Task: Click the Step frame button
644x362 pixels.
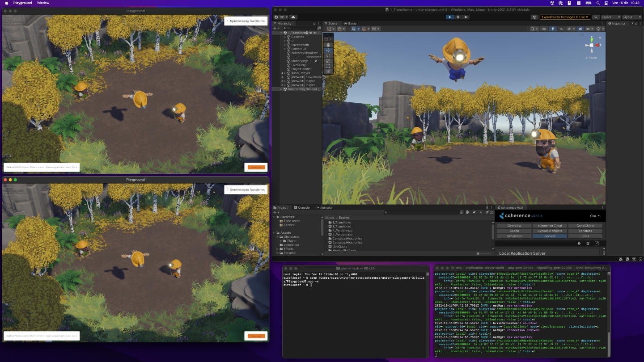Action: click(x=466, y=17)
